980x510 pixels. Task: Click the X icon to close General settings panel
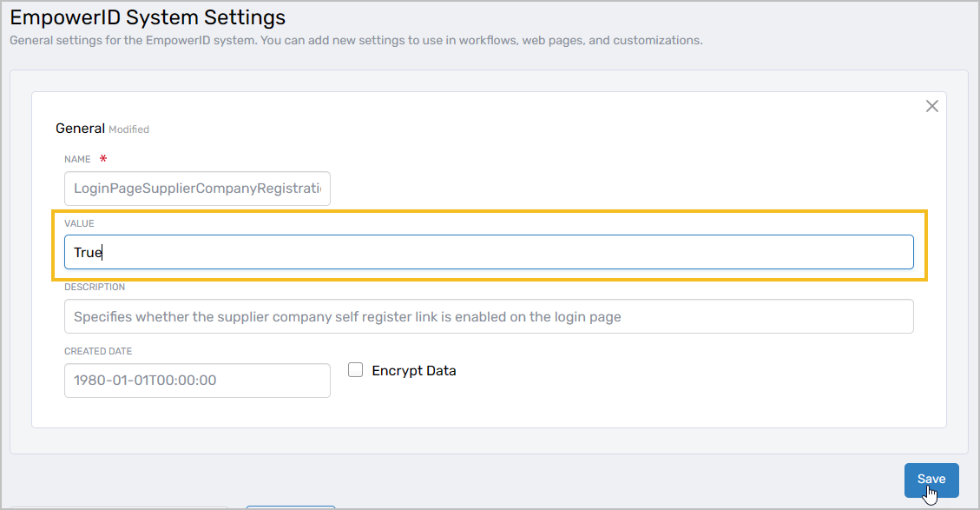[932, 106]
